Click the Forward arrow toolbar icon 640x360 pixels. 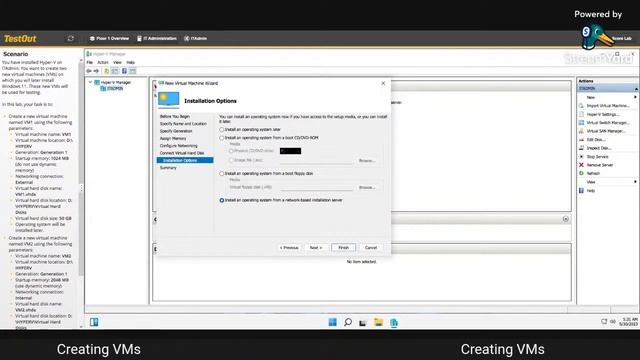pos(96,71)
